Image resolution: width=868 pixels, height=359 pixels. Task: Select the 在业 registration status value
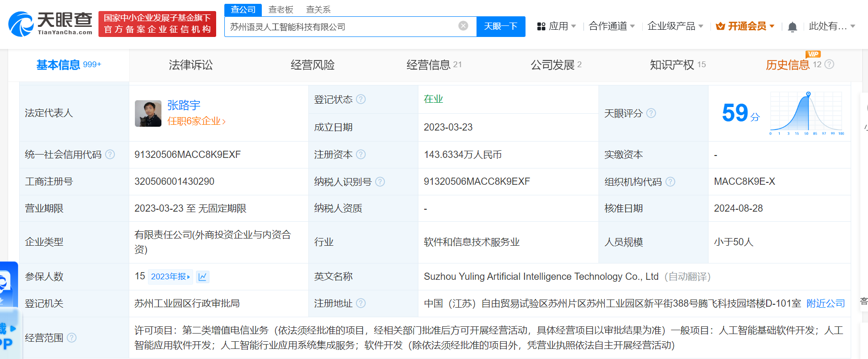433,99
